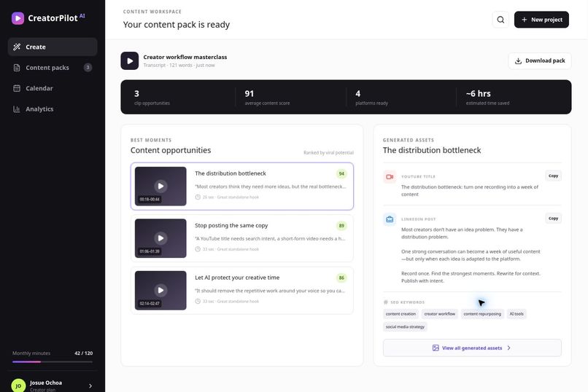Play the Let AI protect your creative time thumbnail

(x=160, y=290)
